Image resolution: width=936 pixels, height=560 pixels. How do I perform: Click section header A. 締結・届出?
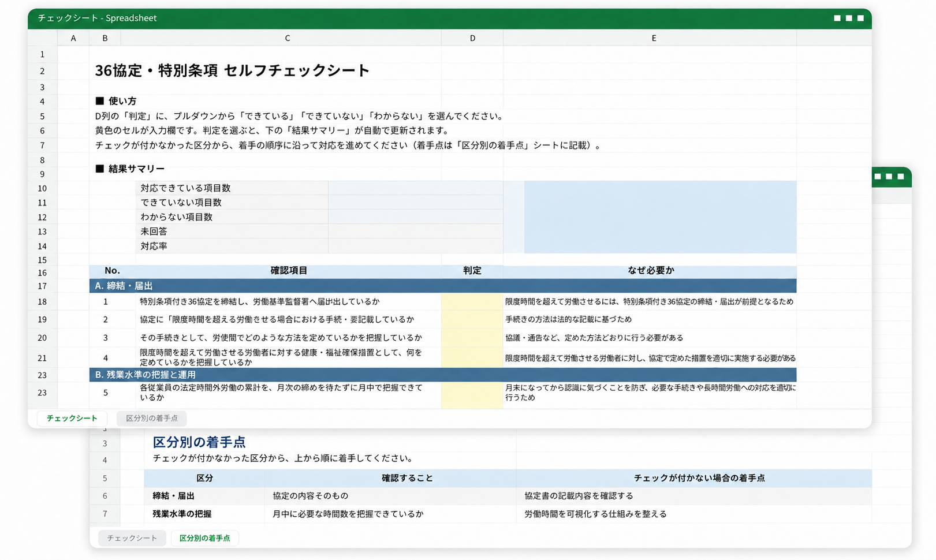coord(443,286)
